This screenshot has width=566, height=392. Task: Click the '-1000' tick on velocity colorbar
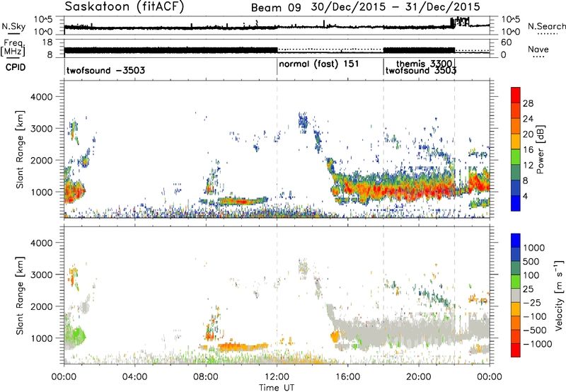(538, 344)
